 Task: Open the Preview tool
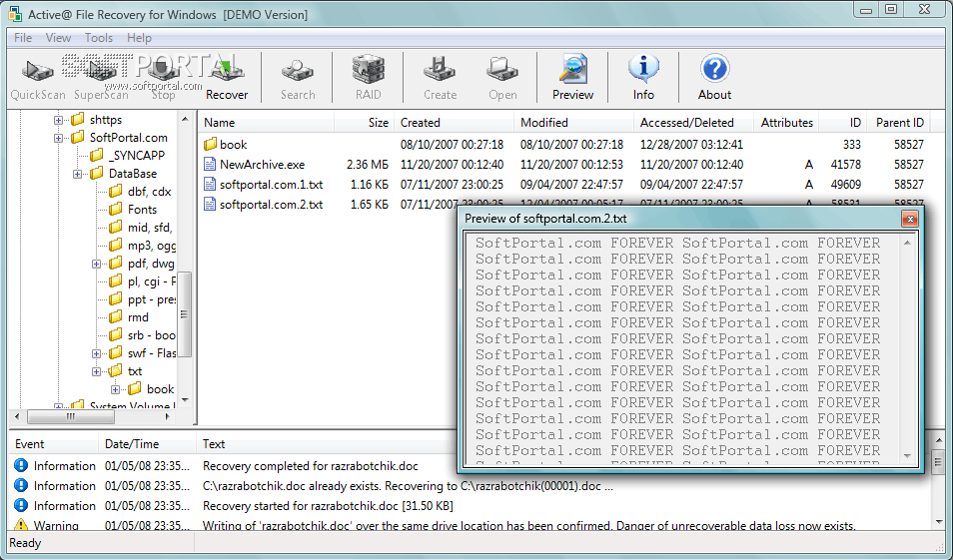tap(572, 69)
